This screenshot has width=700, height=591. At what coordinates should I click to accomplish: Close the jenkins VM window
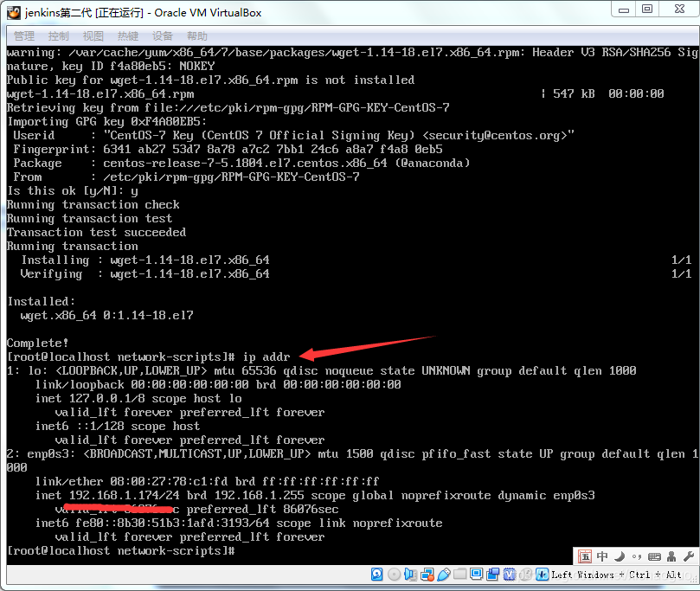click(679, 9)
